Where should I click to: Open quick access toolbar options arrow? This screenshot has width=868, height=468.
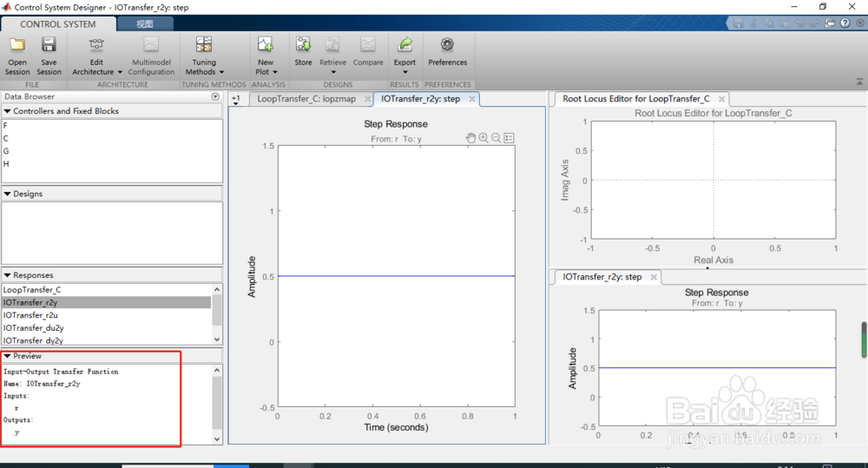point(859,23)
